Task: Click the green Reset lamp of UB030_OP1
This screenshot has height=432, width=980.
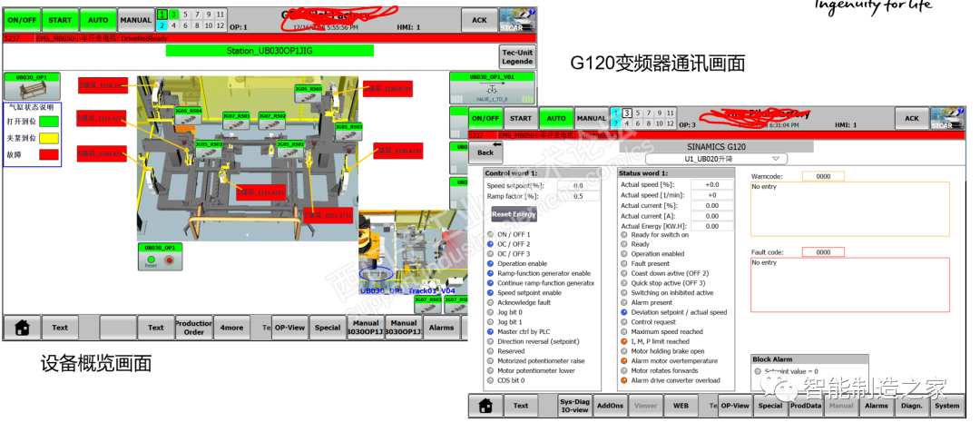Action: click(x=151, y=259)
